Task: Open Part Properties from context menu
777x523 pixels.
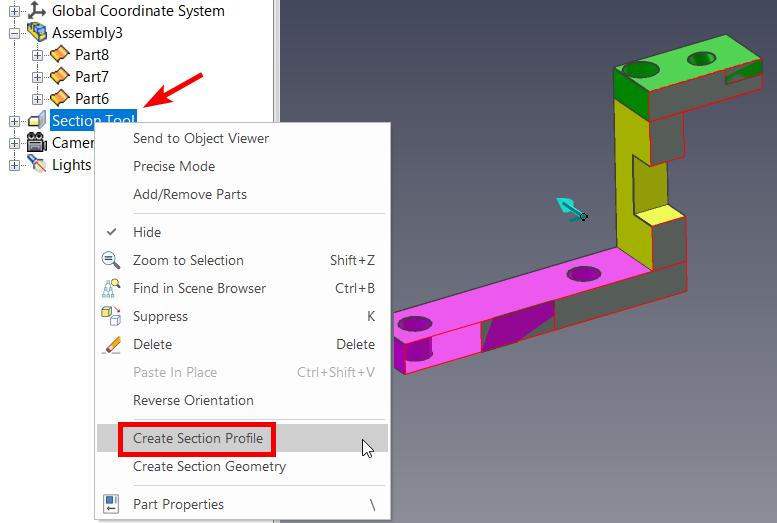Action: pos(178,504)
